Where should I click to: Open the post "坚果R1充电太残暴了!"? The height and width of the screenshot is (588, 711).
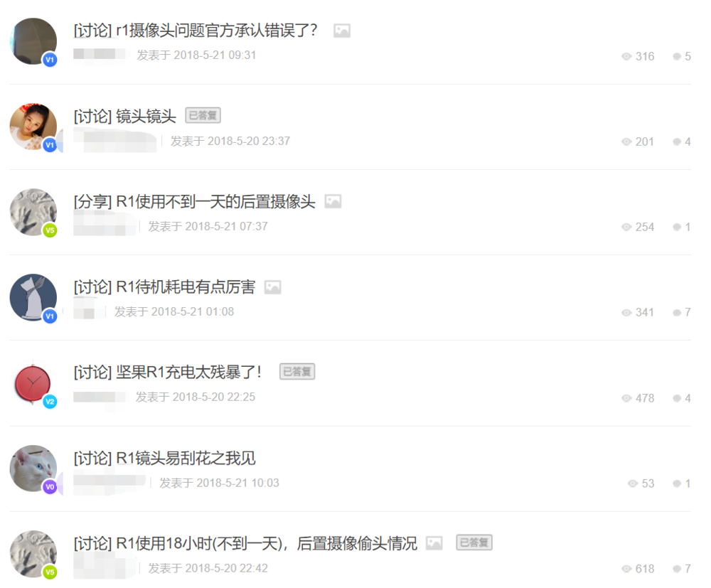(167, 372)
